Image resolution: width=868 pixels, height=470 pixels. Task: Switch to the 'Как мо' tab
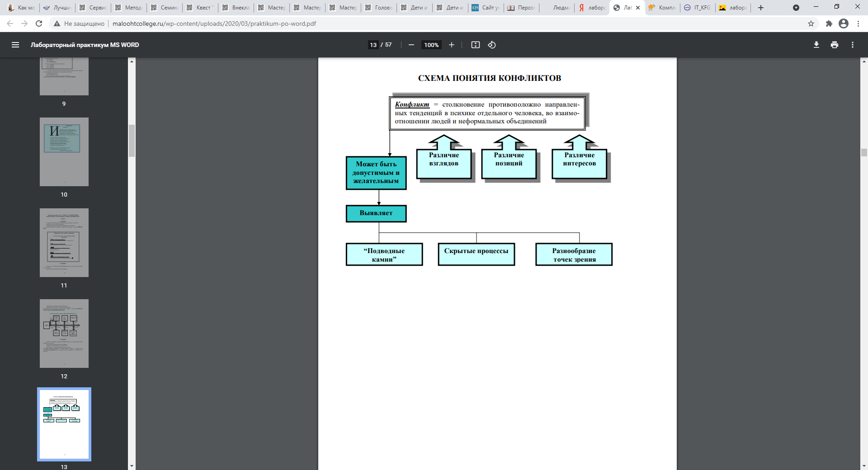(x=21, y=8)
